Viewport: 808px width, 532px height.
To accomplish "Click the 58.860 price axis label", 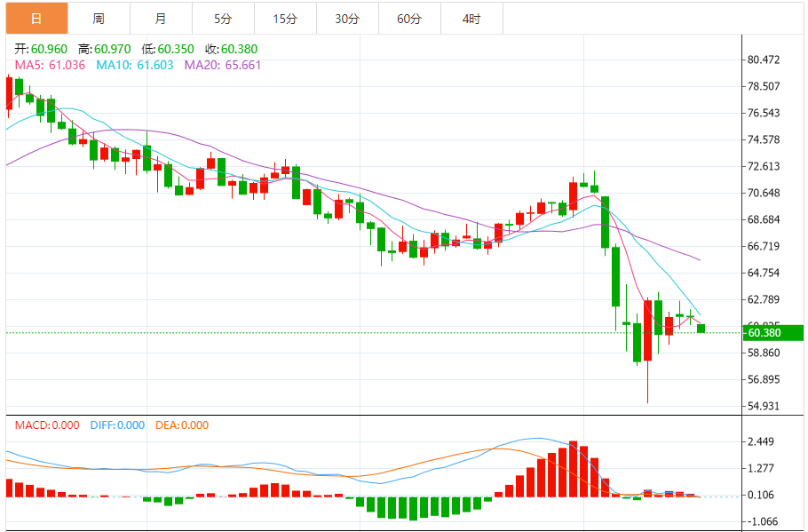I will 764,353.
